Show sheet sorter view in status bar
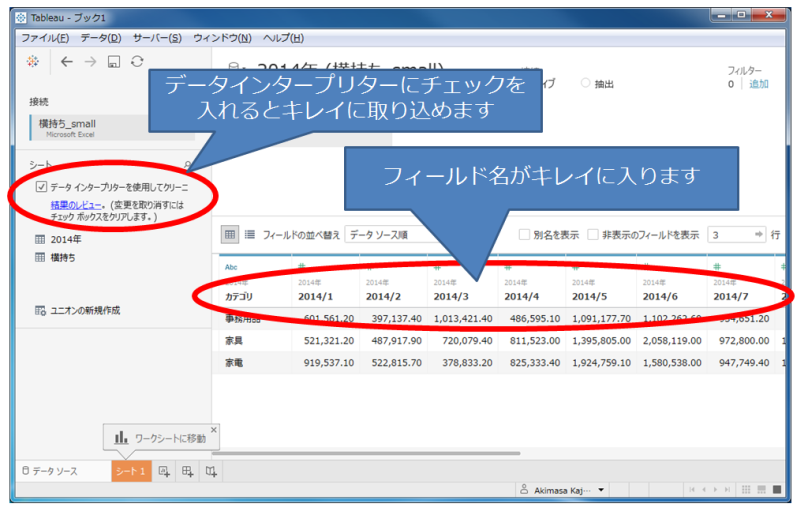This screenshot has width=800, height=511. (746, 490)
